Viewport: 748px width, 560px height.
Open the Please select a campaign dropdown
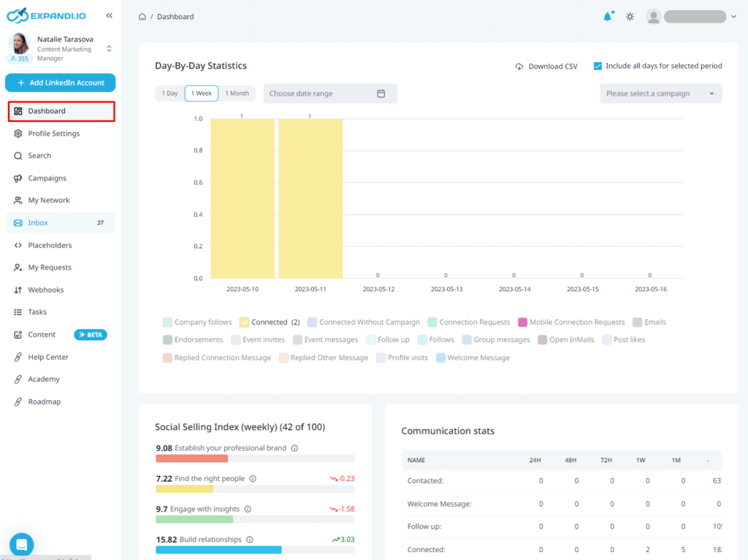click(660, 93)
